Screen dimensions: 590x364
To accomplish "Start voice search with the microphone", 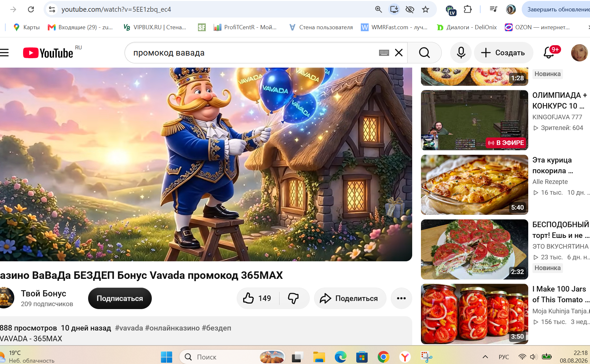I will tap(461, 53).
